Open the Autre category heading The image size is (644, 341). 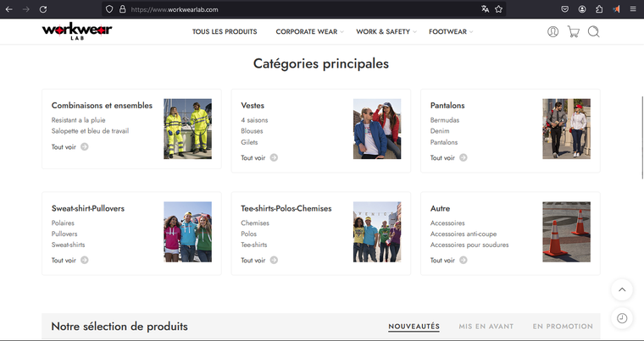coord(440,208)
